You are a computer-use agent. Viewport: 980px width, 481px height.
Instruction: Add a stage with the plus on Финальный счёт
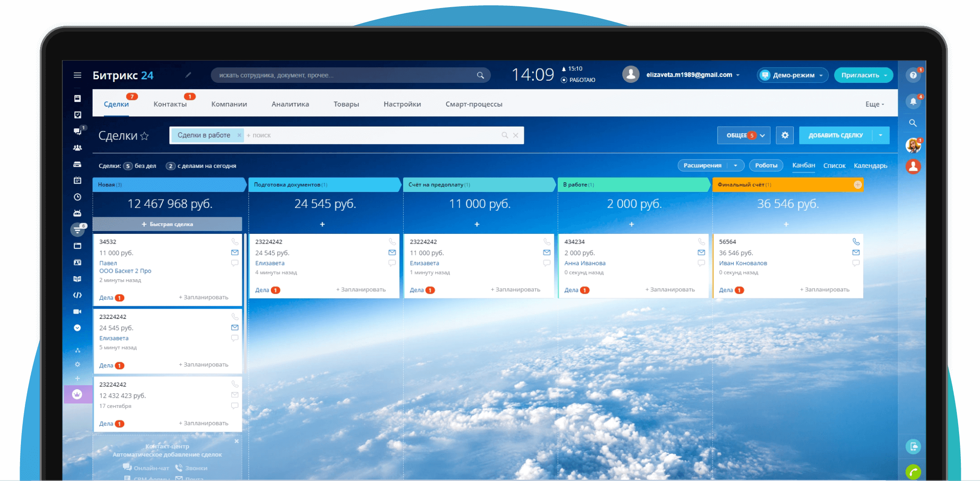[x=857, y=184]
